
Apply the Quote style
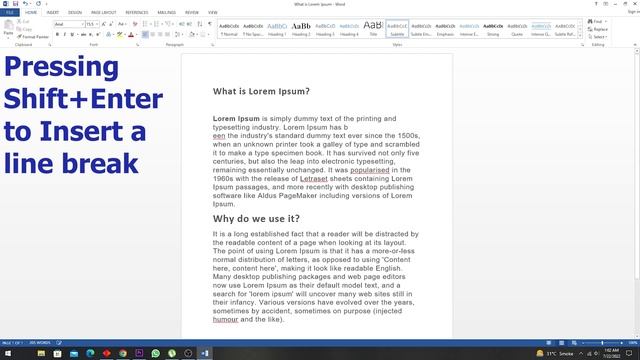coord(517,29)
